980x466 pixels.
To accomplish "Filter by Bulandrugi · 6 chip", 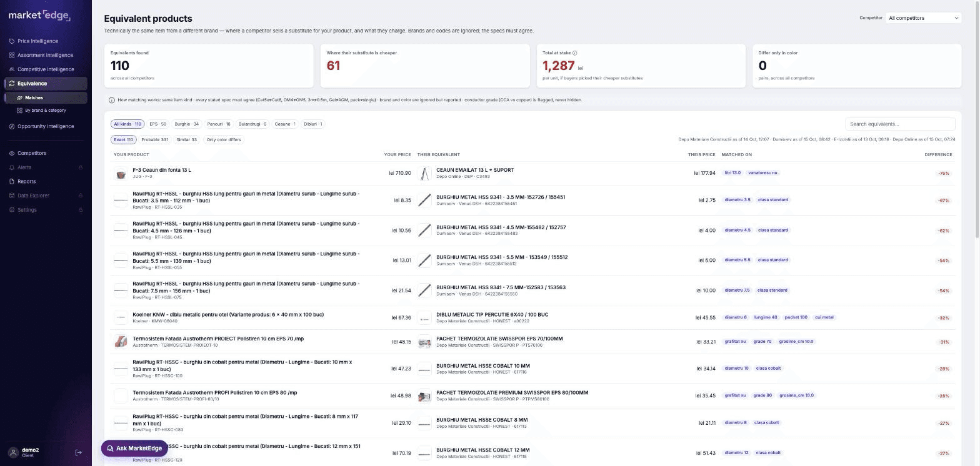I will coord(252,124).
